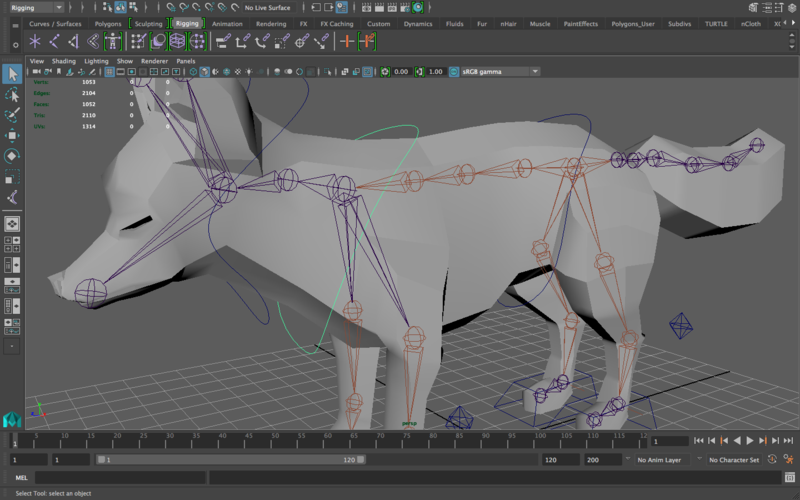Apply Orient constraint shelf icon

tap(262, 41)
